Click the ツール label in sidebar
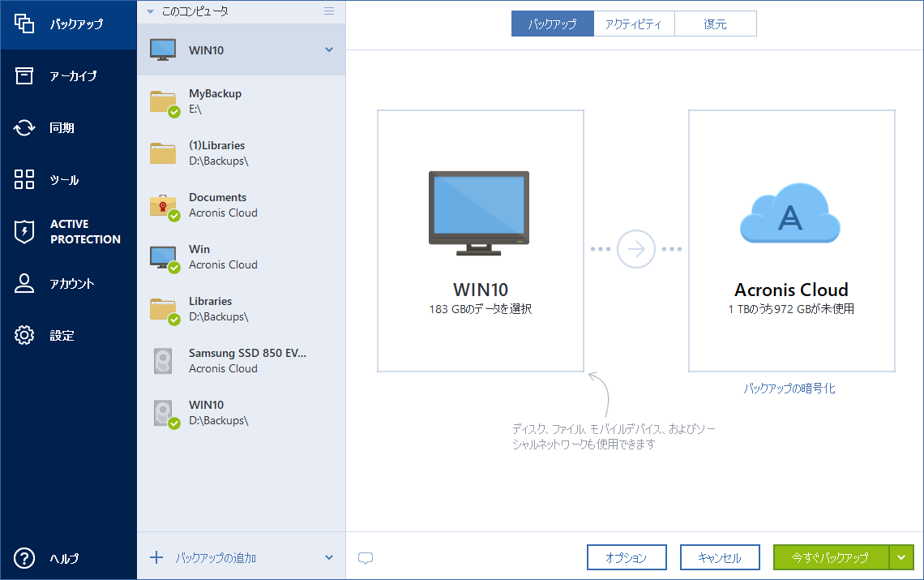This screenshot has height=580, width=924. 64,179
